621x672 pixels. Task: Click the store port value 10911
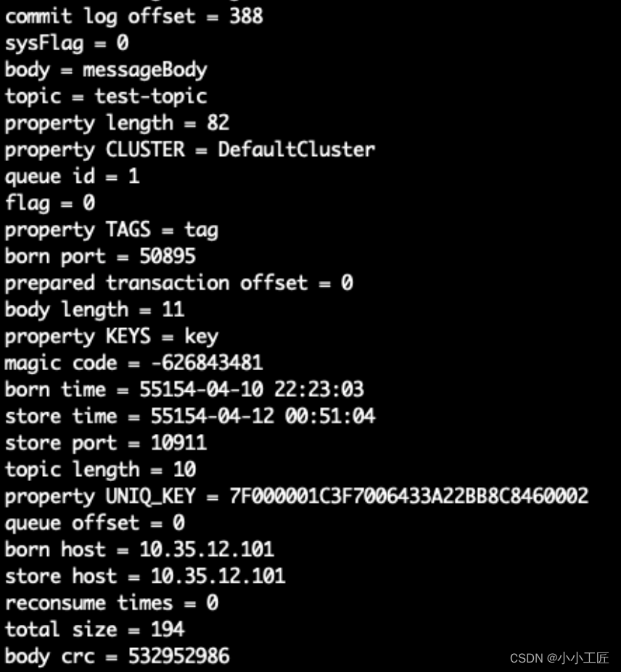point(178,443)
